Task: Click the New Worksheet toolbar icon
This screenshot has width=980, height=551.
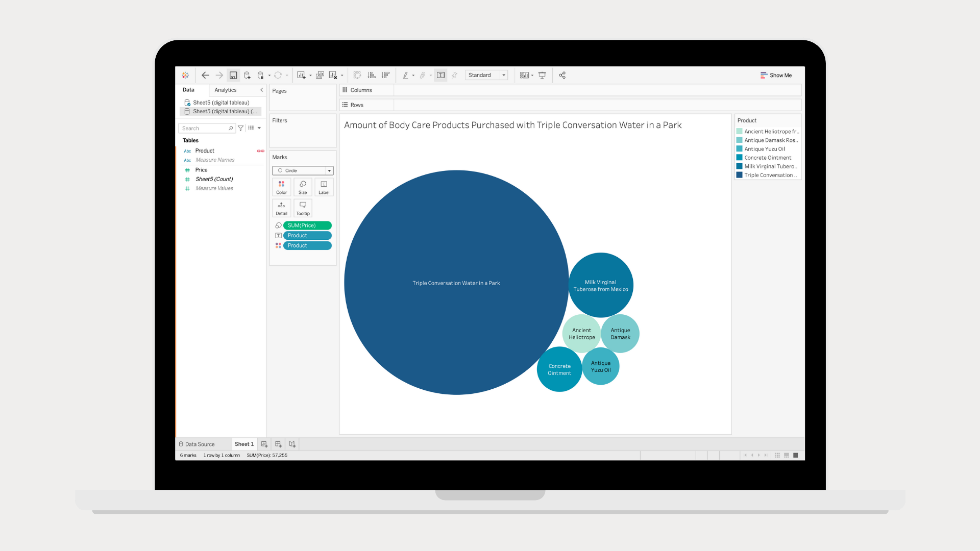Action: coord(301,75)
